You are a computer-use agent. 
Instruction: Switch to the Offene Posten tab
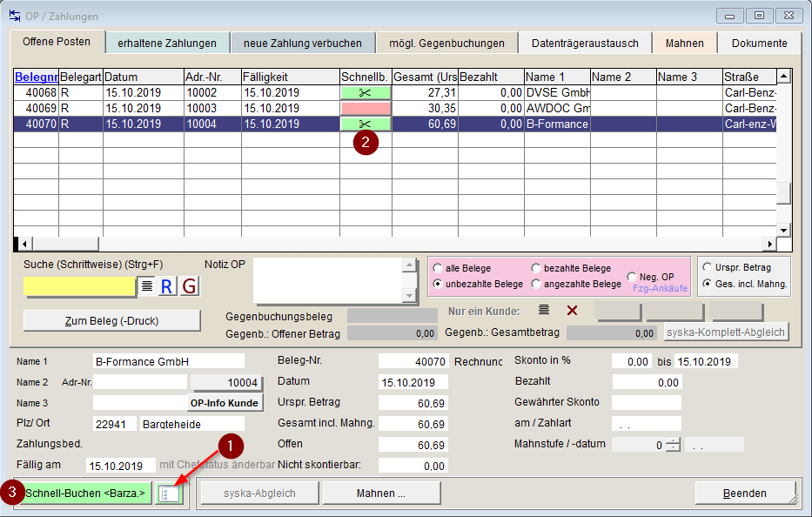[x=57, y=42]
